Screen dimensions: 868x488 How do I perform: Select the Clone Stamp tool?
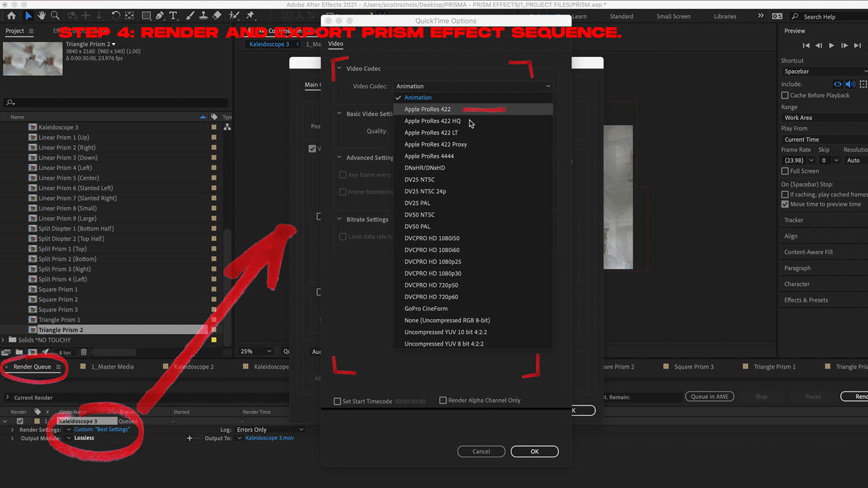point(203,15)
